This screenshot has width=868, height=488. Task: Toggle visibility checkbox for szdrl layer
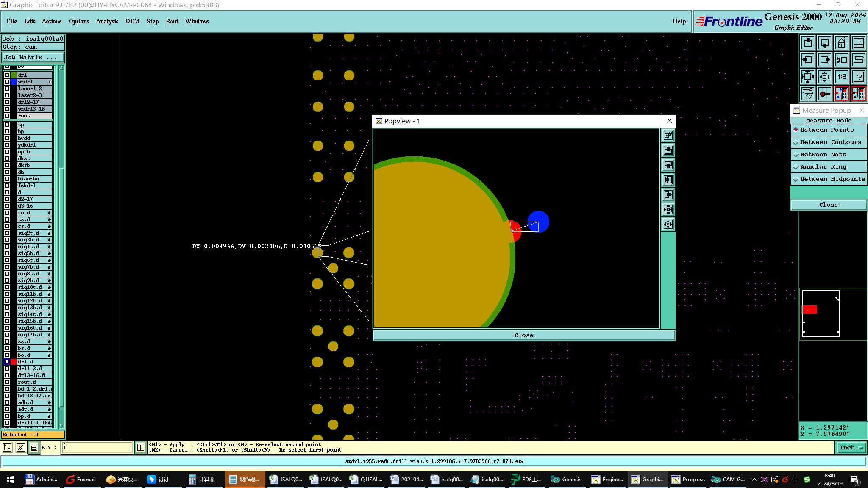tap(7, 82)
